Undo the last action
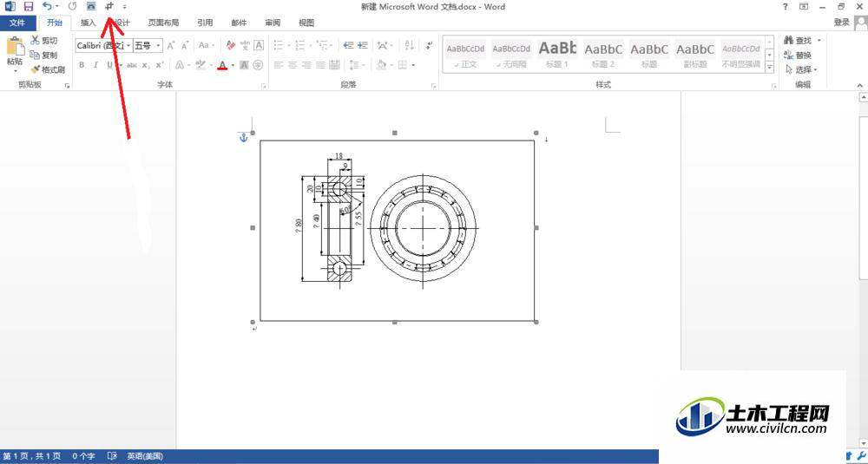Viewport: 868px width, 464px height. pyautogui.click(x=48, y=7)
